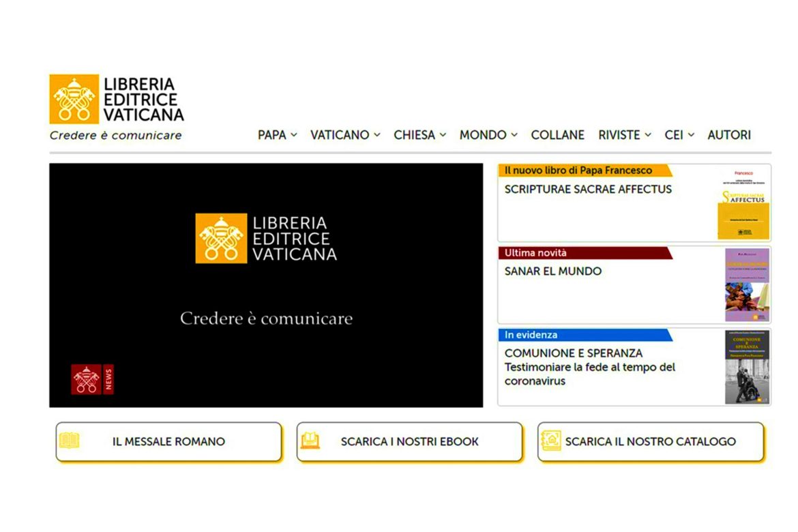
Task: Click the Scripturae Sacrae Affectus book cover
Action: [x=743, y=203]
